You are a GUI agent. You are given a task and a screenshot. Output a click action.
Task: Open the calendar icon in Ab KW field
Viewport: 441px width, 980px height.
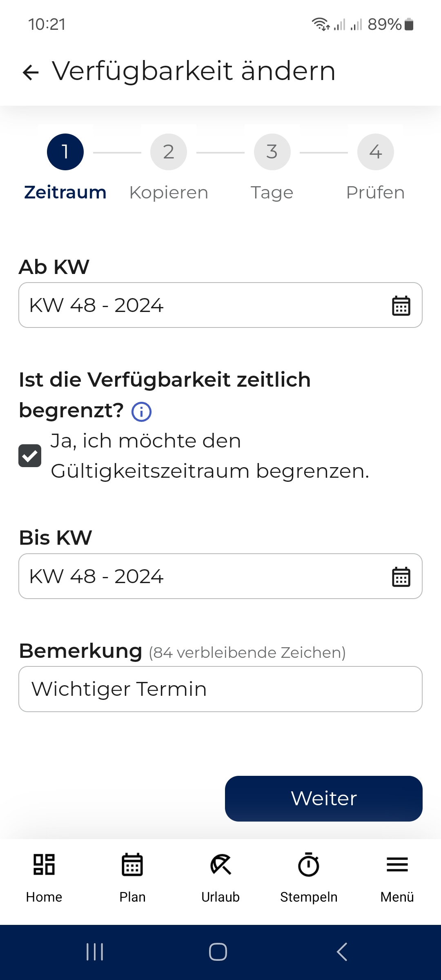click(401, 305)
